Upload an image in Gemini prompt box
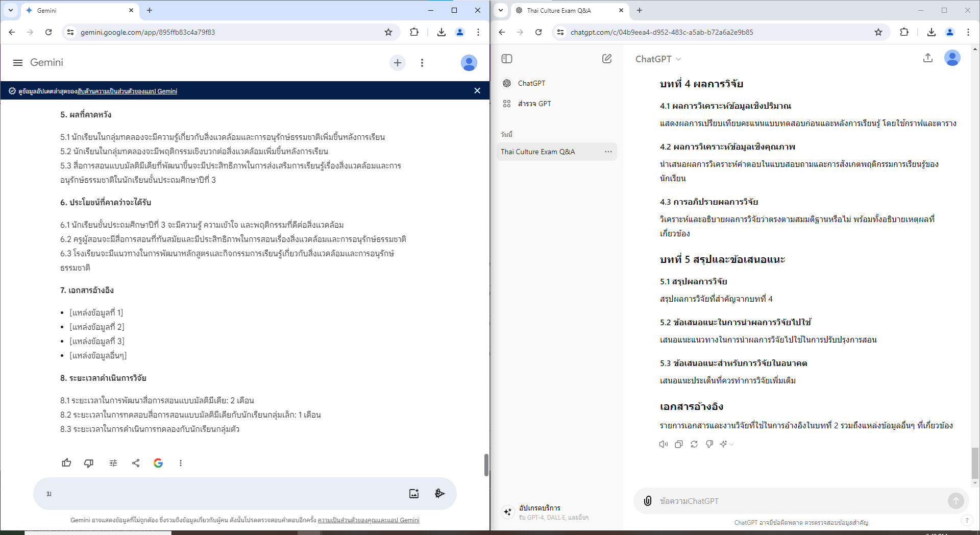Viewport: 980px width, 535px height. point(414,494)
